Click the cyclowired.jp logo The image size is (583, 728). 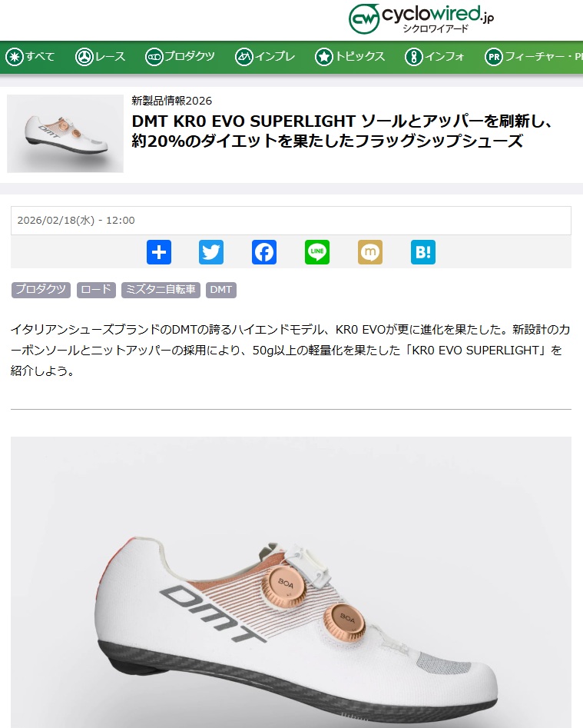421,19
